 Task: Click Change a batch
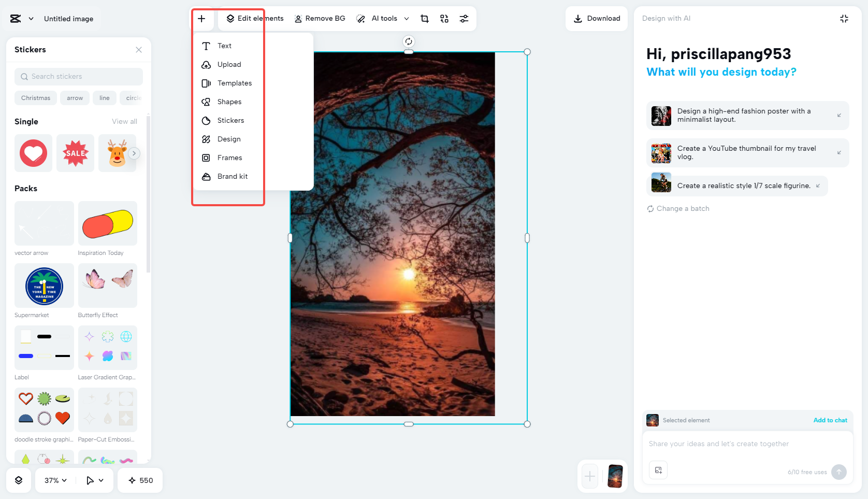click(x=678, y=209)
